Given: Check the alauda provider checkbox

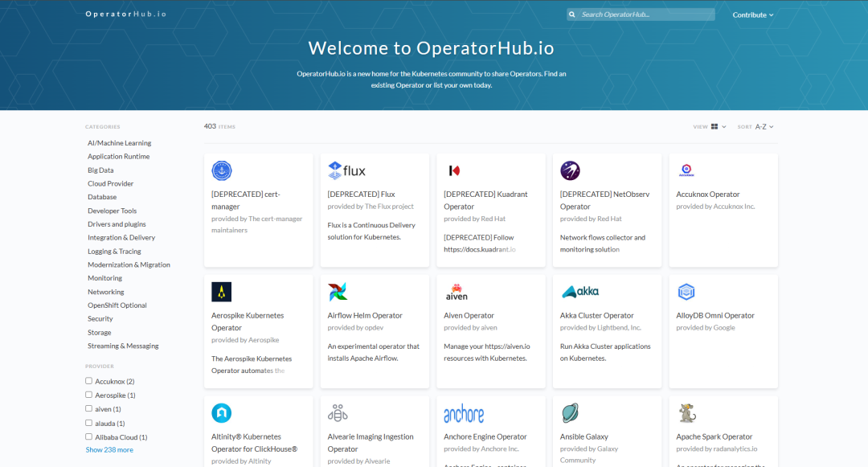Looking at the screenshot, I should coord(88,423).
